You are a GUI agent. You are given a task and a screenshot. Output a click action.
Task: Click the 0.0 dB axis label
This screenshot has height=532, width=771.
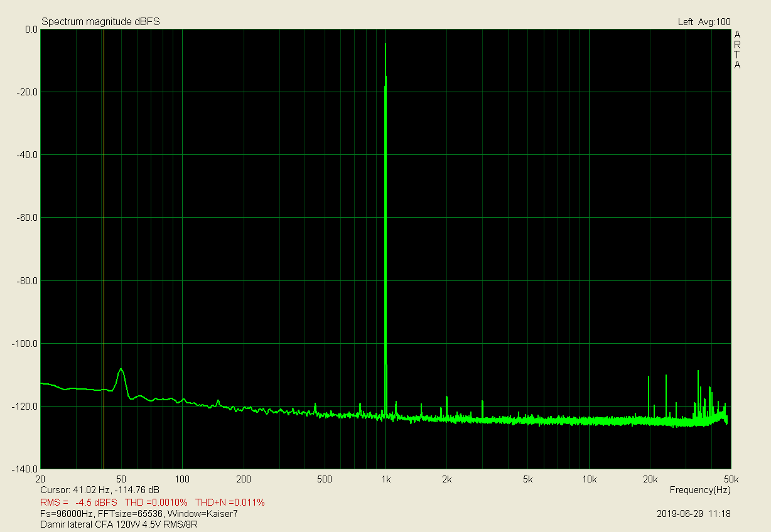31,29
